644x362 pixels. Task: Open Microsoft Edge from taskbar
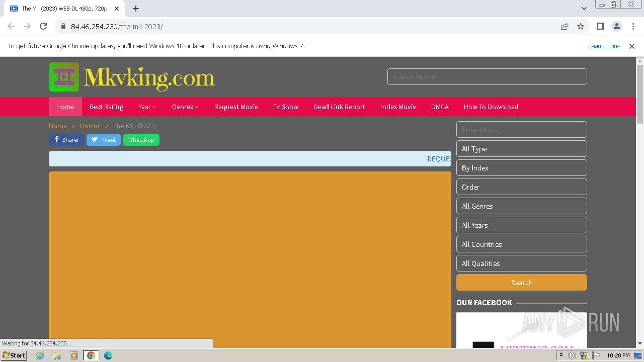click(x=108, y=355)
